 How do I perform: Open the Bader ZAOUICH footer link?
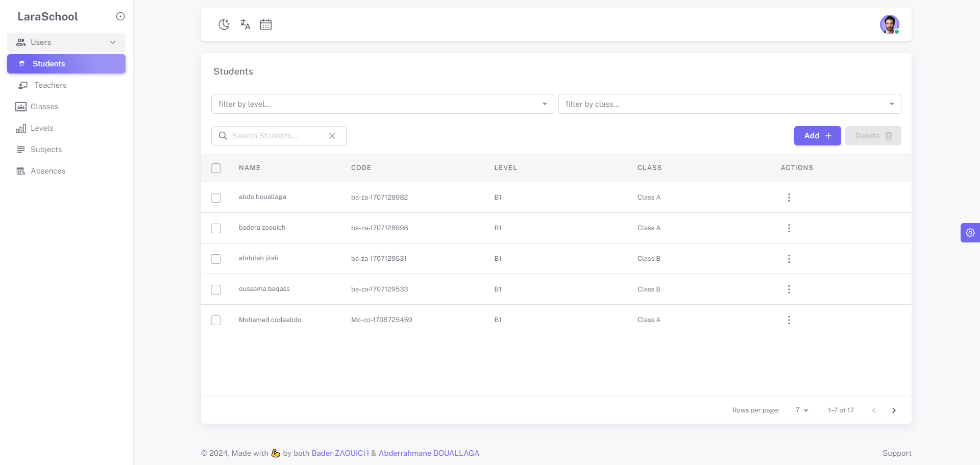(x=340, y=453)
